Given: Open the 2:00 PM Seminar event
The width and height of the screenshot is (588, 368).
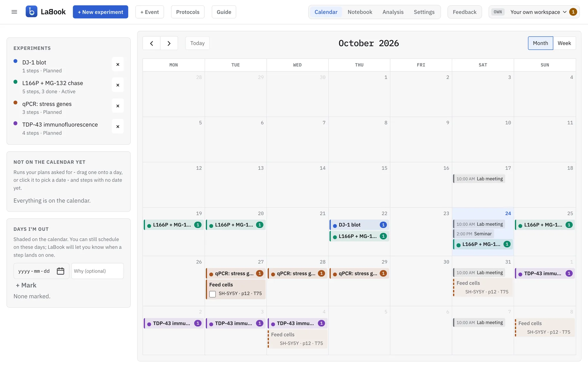Looking at the screenshot, I should 474,234.
